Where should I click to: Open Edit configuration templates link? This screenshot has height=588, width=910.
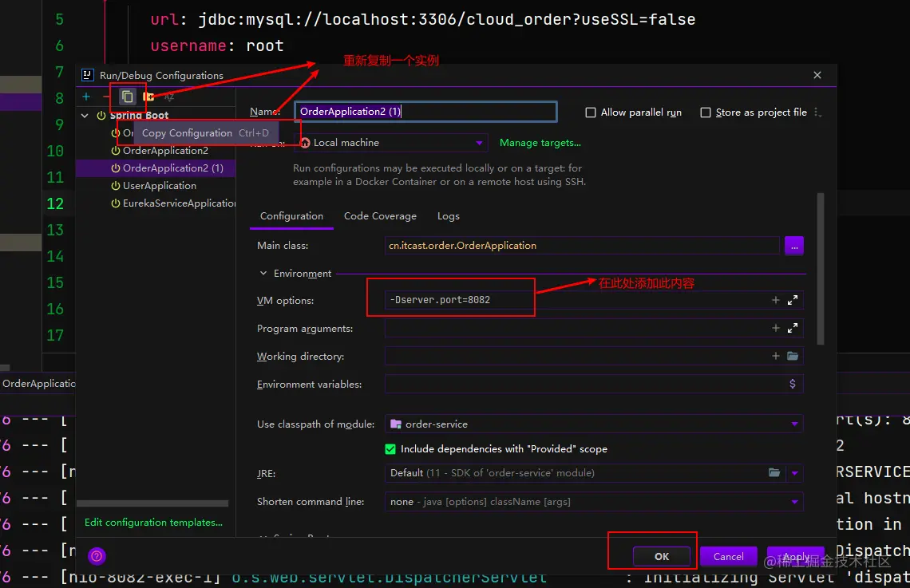pos(153,523)
